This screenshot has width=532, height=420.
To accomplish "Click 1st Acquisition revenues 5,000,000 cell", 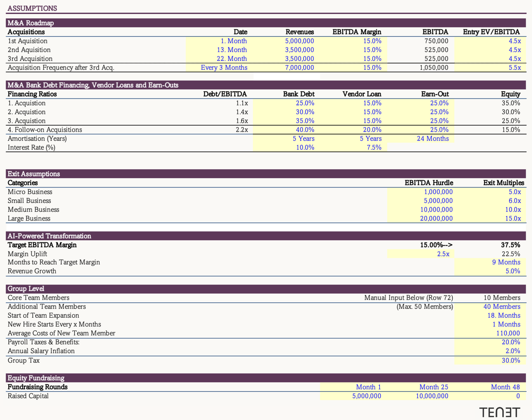I will tap(287, 41).
